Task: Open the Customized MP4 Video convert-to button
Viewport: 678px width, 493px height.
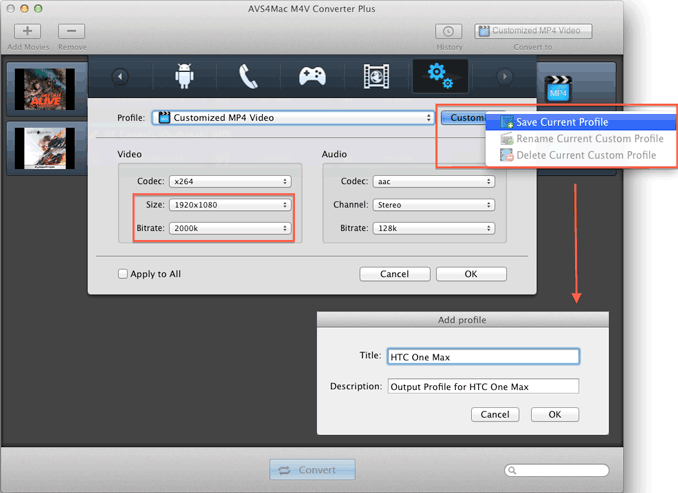Action: [x=533, y=31]
